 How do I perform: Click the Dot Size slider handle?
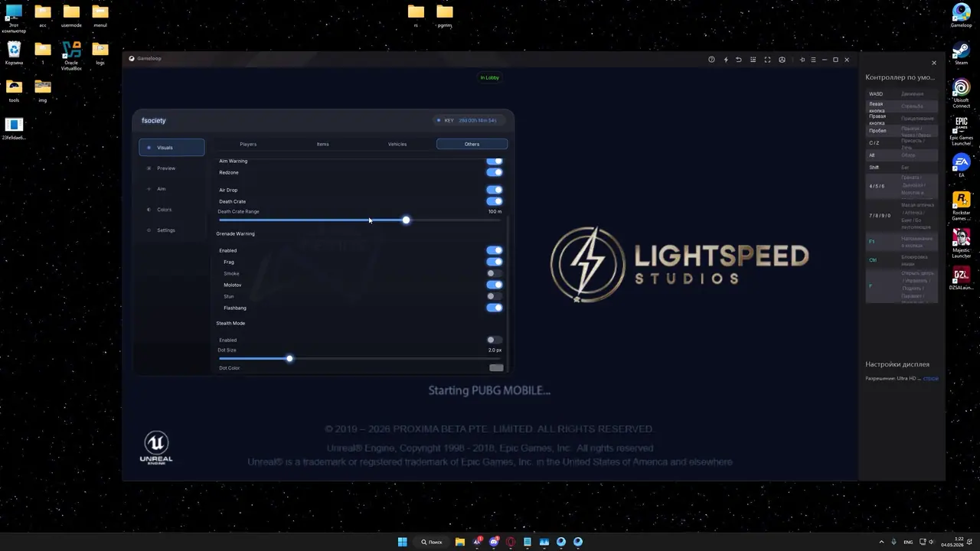(x=289, y=359)
